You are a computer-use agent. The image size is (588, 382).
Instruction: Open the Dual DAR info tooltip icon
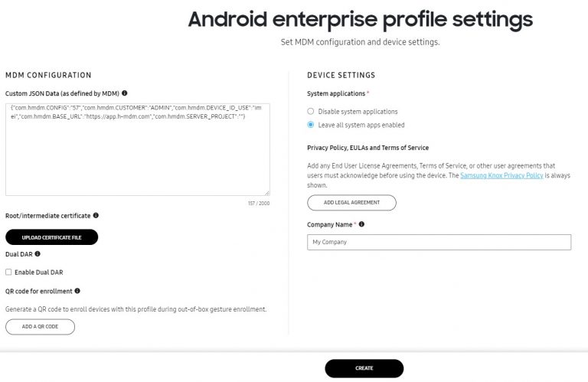click(38, 253)
